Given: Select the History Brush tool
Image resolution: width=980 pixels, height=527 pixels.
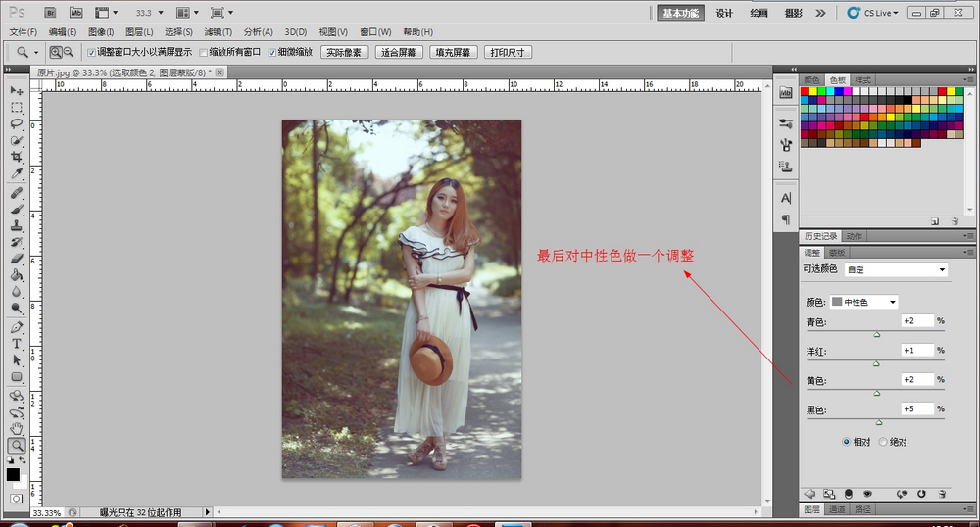Looking at the screenshot, I should 17,242.
